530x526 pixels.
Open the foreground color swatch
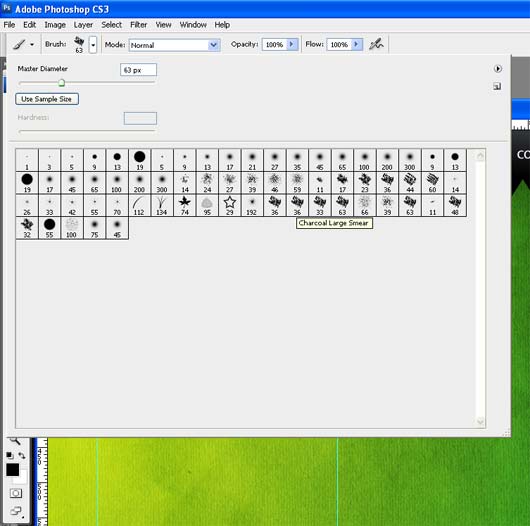click(13, 470)
